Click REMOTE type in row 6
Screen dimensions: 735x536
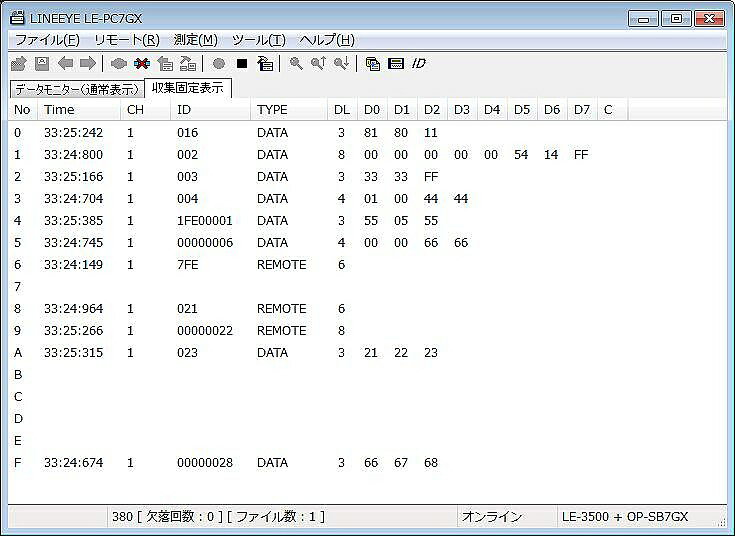(x=281, y=264)
